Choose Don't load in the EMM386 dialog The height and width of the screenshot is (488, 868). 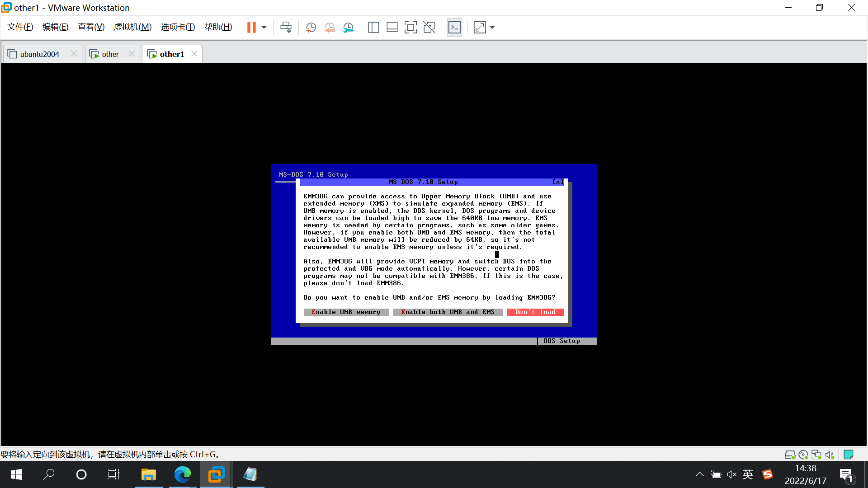tap(535, 312)
